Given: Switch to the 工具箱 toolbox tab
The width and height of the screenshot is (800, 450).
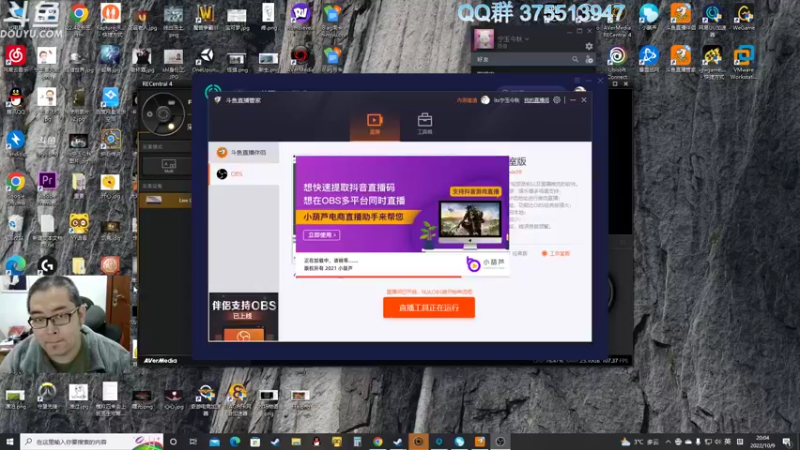Looking at the screenshot, I should pyautogui.click(x=424, y=124).
